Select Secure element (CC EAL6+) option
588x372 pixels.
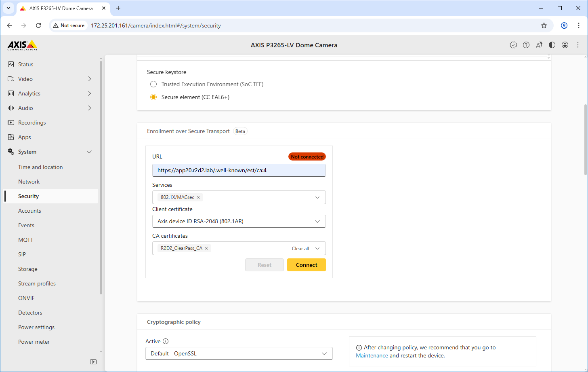[153, 97]
